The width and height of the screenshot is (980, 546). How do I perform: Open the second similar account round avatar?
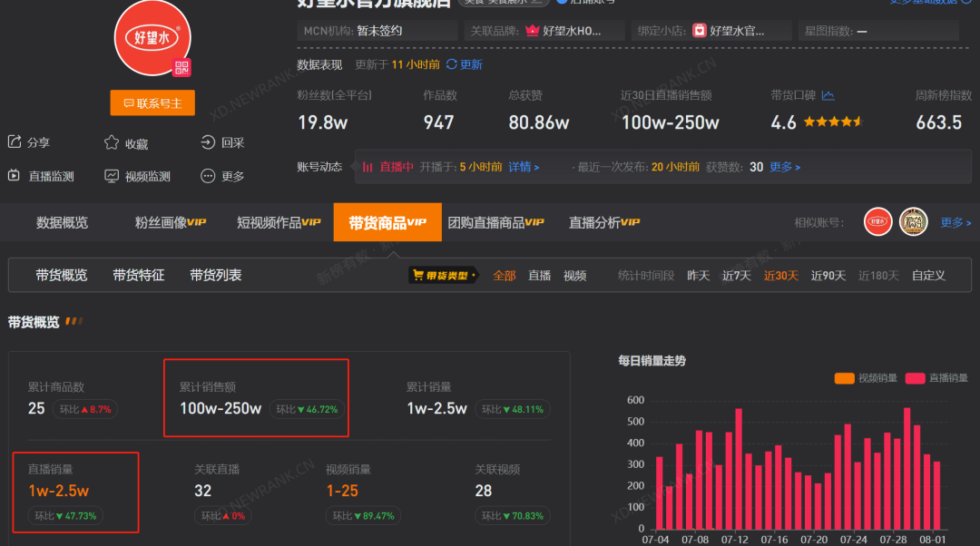913,222
